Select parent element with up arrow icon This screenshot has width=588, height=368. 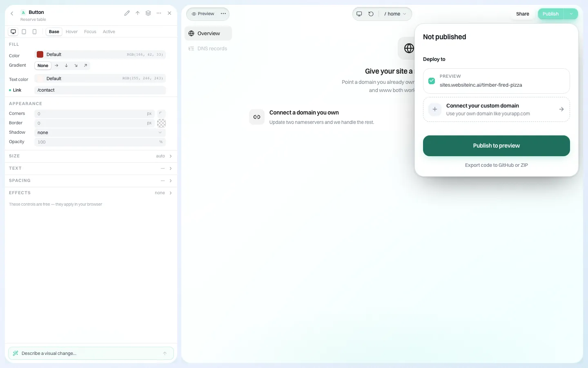[x=138, y=13]
